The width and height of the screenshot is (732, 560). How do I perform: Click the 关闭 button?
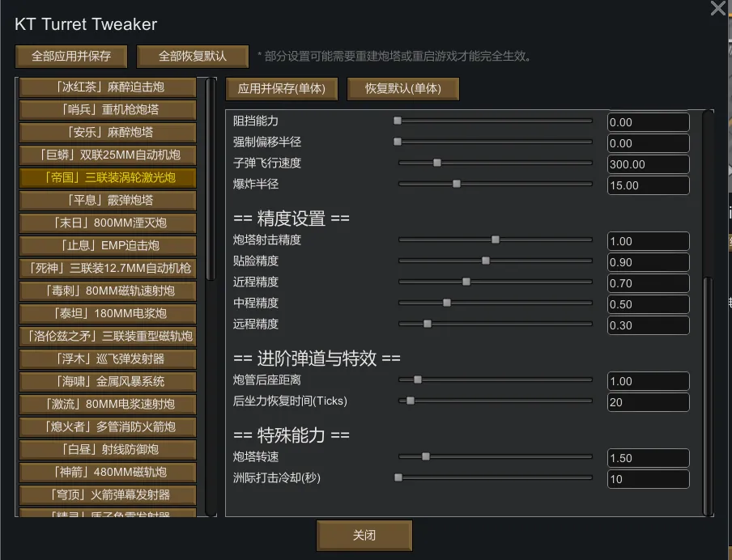pos(364,535)
